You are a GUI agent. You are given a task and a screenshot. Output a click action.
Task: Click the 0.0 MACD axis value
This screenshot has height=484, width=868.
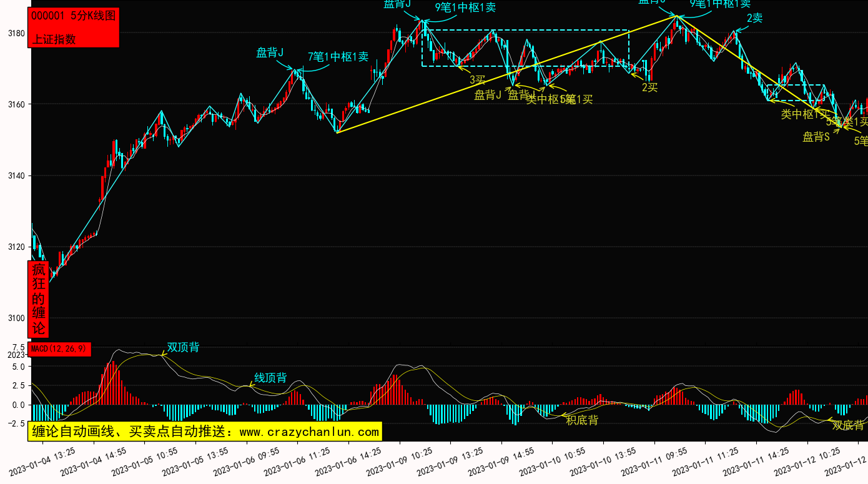(19, 405)
